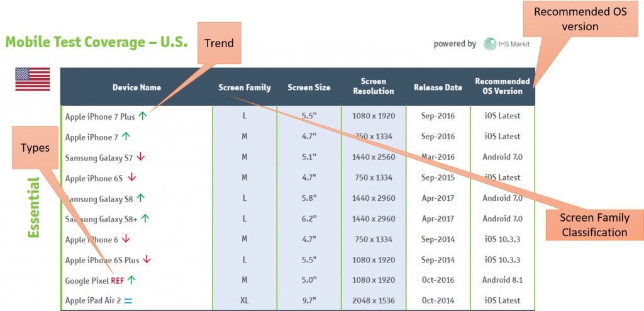Image resolution: width=644 pixels, height=311 pixels.
Task: Click the red down arrow next to Apple iPhone 6S
Action: click(x=132, y=178)
